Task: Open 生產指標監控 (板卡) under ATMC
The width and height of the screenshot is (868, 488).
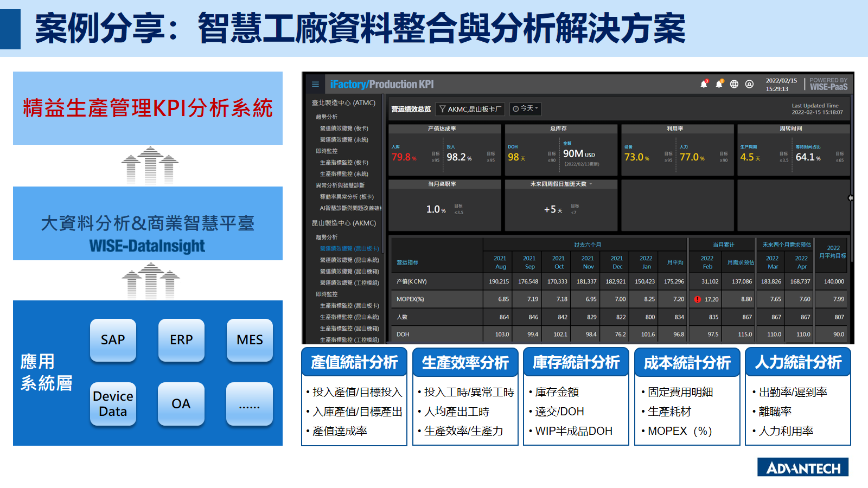Action: coord(344,163)
